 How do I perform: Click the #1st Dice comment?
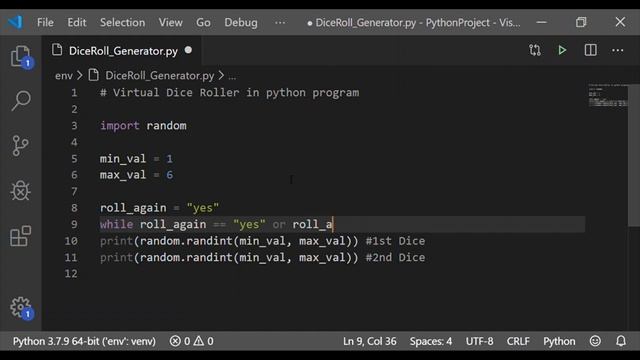tap(395, 241)
